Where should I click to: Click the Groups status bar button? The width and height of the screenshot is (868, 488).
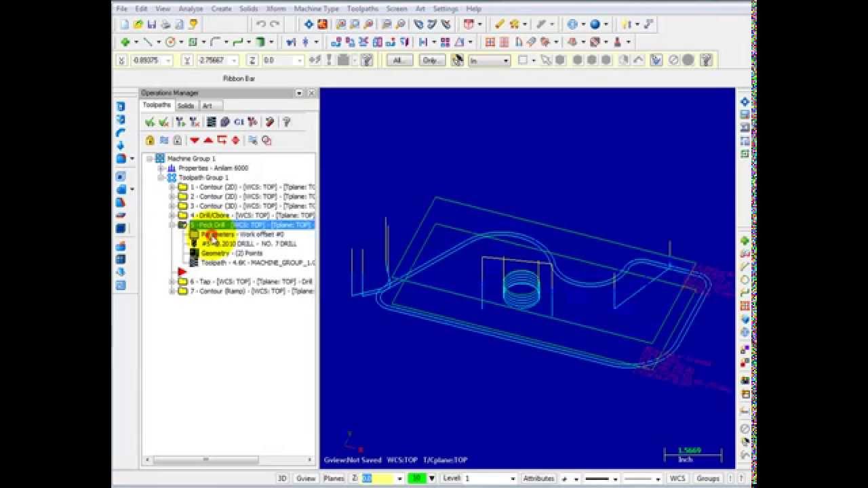pos(708,479)
